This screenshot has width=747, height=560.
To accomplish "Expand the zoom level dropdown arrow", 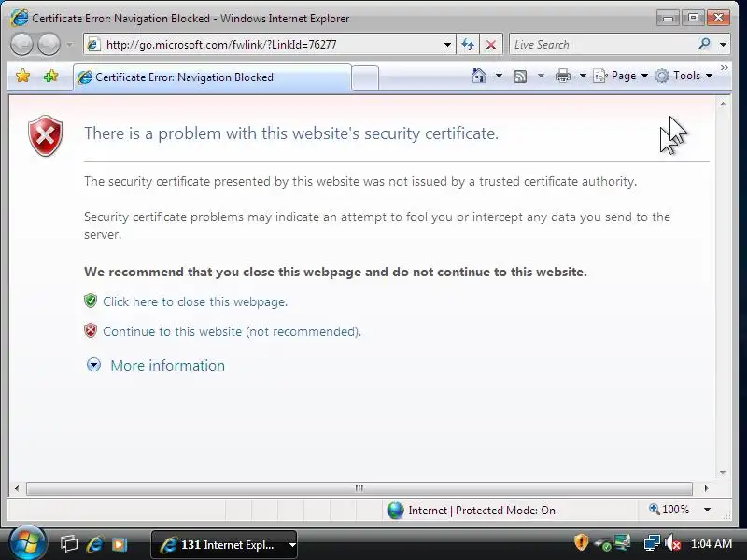I will (x=708, y=510).
